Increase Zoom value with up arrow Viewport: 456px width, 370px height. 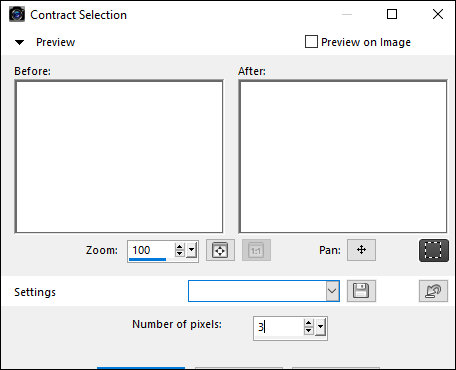(180, 247)
